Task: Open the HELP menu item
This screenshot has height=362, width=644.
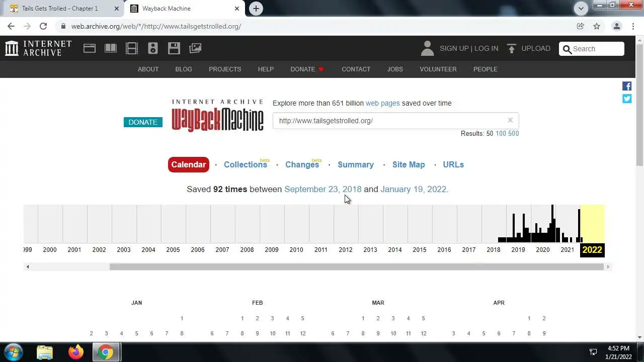Action: [266, 69]
